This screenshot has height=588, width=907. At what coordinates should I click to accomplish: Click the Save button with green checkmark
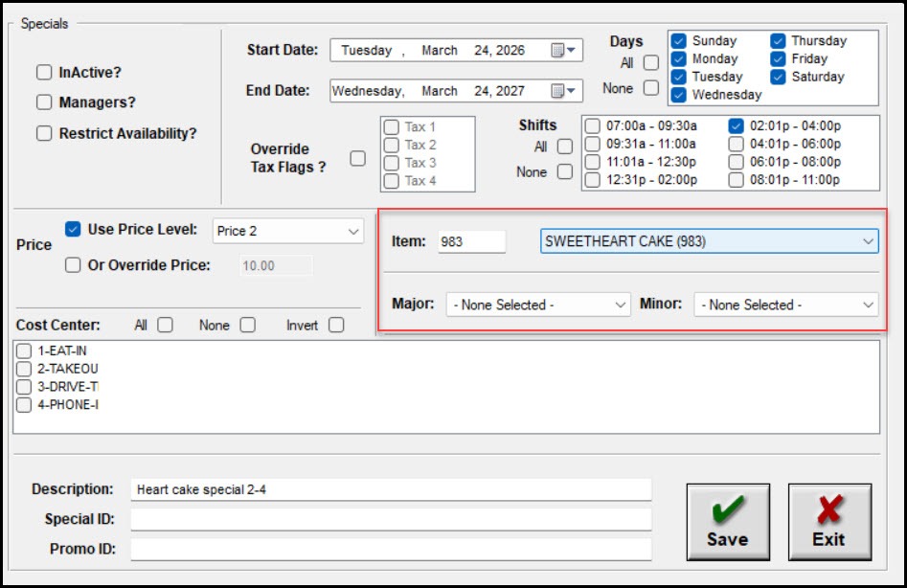pos(727,522)
